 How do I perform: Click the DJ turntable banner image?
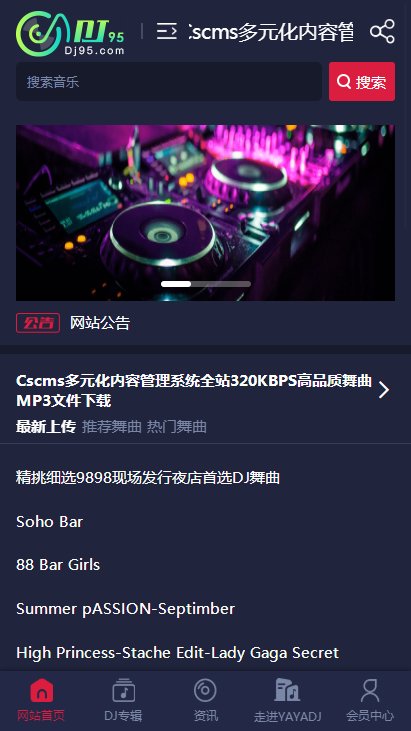tap(206, 213)
